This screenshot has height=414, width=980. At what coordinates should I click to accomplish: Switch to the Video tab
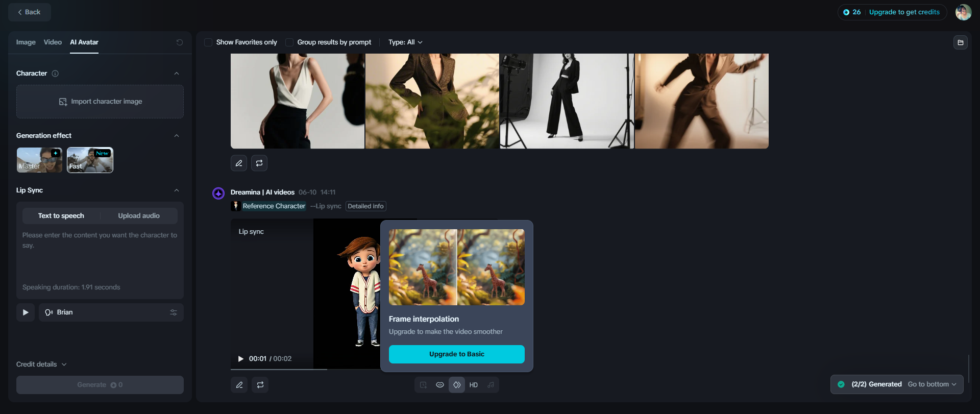[x=53, y=42]
